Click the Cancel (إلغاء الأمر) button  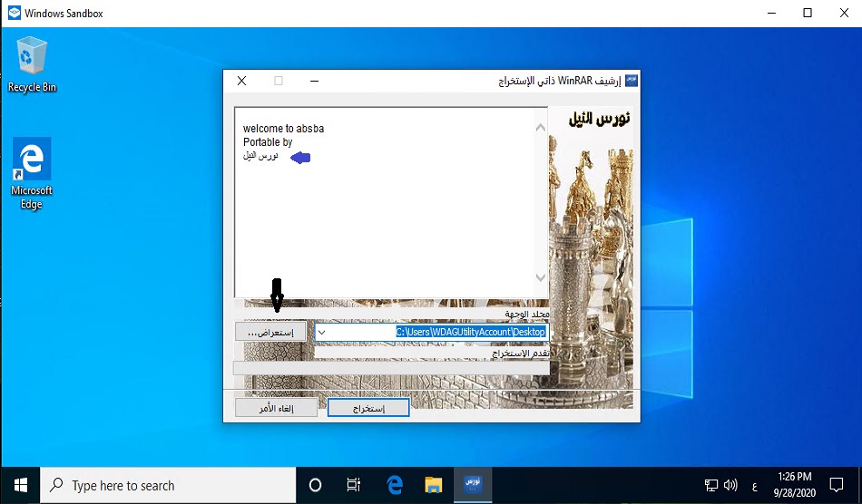pyautogui.click(x=276, y=408)
